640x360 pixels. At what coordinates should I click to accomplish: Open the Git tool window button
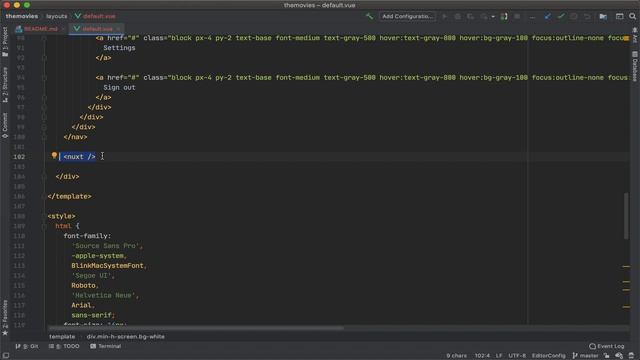coord(27,346)
